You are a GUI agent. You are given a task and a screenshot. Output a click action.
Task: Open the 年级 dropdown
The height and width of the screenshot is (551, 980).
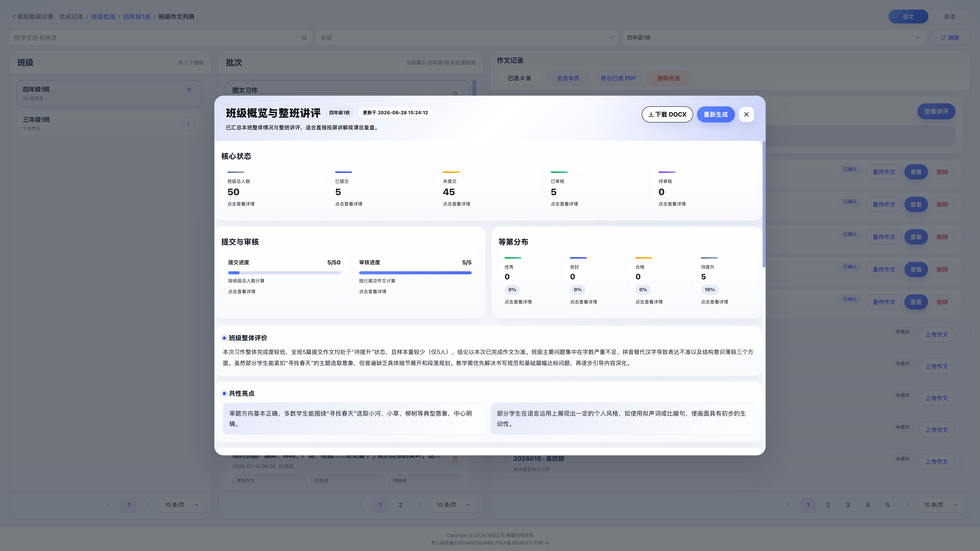pyautogui.click(x=466, y=38)
